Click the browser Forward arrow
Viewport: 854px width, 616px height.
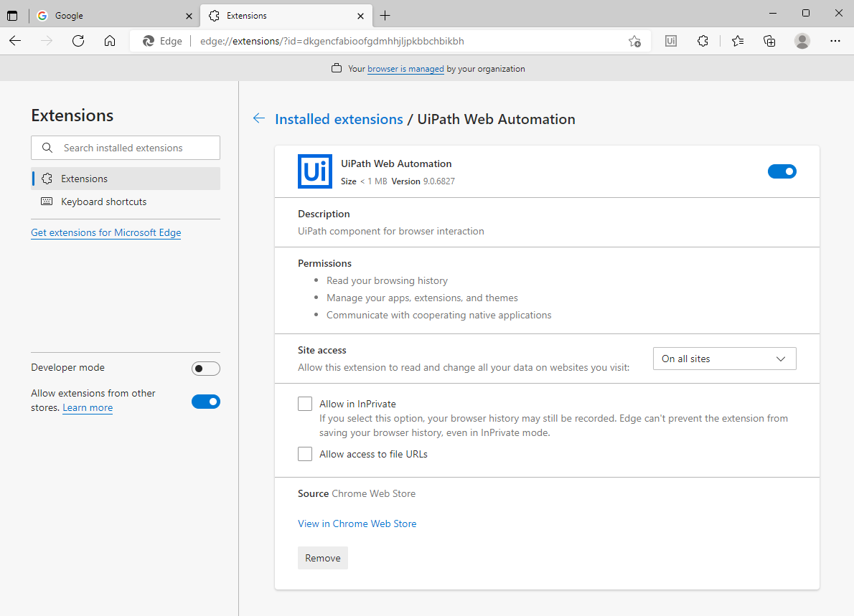[47, 41]
